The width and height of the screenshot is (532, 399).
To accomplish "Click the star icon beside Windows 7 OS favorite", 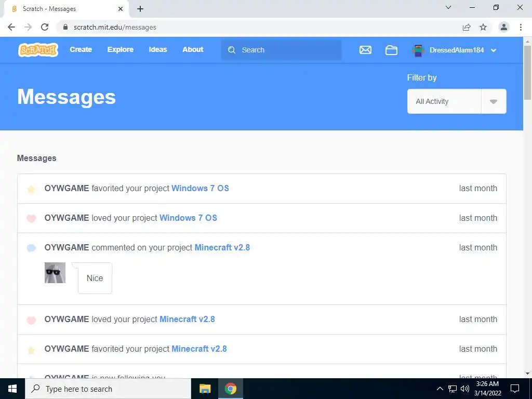I will click(31, 189).
